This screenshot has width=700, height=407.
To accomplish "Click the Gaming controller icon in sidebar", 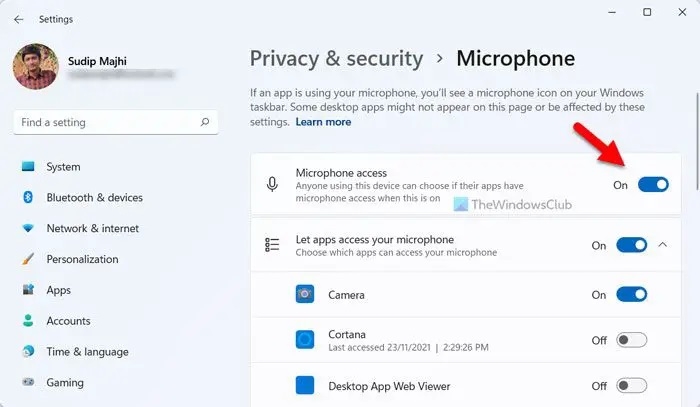I will pos(28,382).
